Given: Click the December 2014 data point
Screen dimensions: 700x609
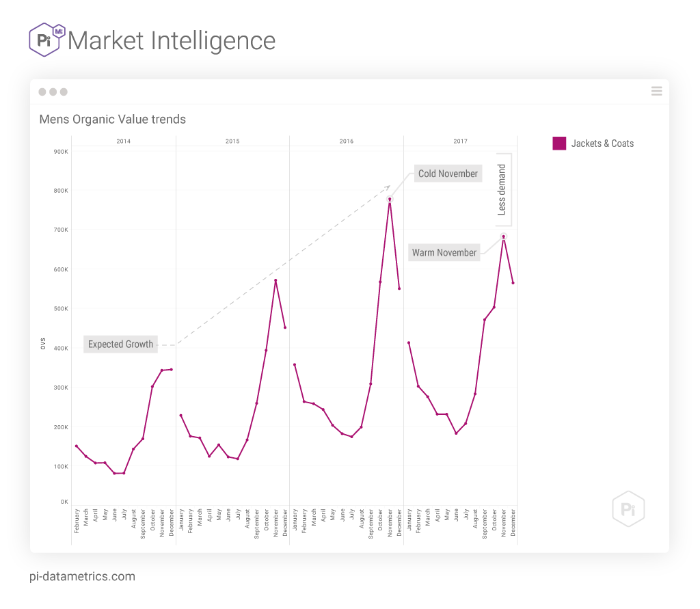Looking at the screenshot, I should click(171, 369).
